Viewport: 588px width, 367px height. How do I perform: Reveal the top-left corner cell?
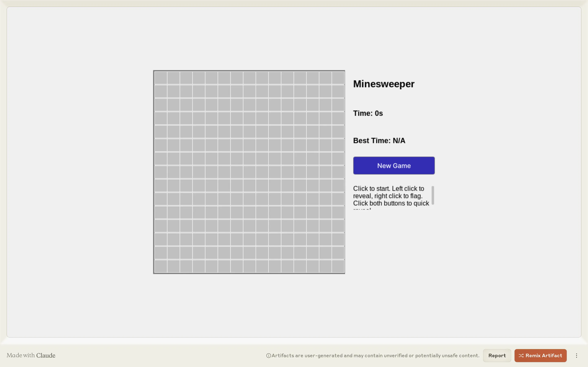point(161,78)
